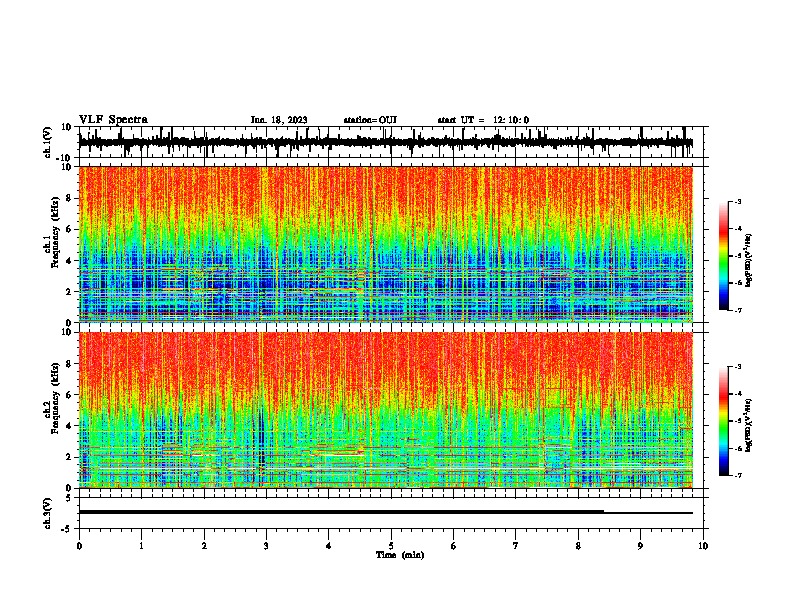Click tick label 5 on the Time axis
Image resolution: width=792 pixels, height=612 pixels.
[x=391, y=546]
